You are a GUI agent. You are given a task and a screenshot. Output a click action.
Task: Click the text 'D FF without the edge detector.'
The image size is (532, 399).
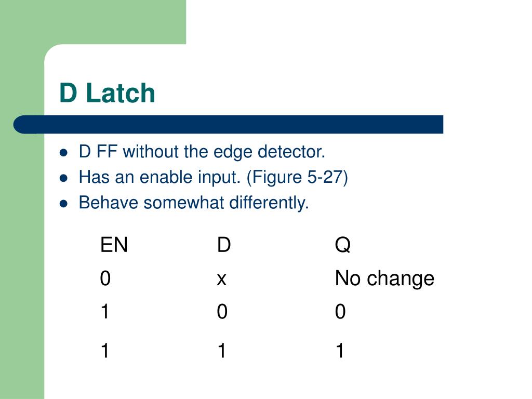[202, 152]
